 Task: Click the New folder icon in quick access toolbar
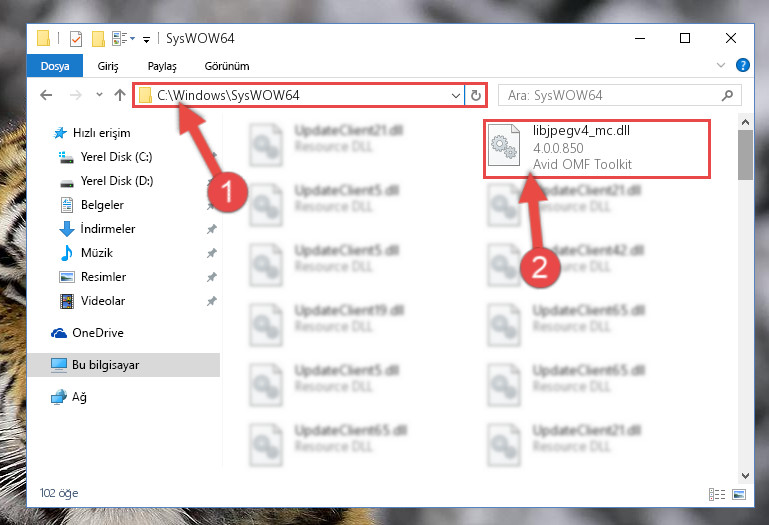[x=98, y=39]
